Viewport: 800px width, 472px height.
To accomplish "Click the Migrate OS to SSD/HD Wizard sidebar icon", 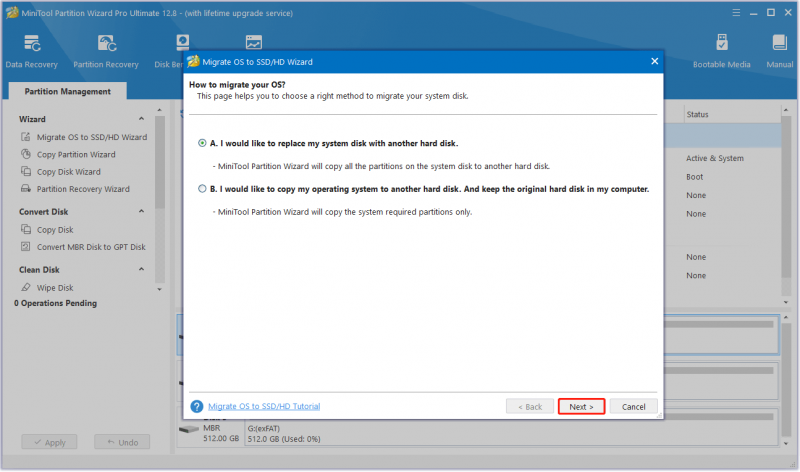I will pyautogui.click(x=26, y=137).
